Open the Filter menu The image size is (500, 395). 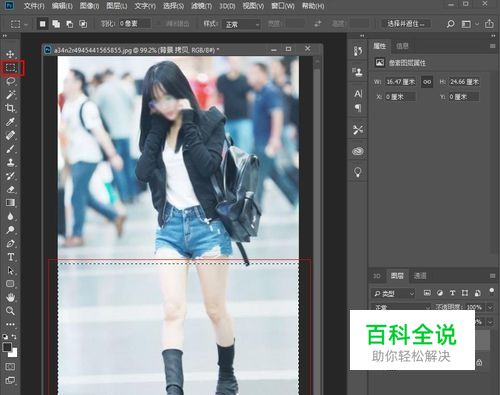click(202, 6)
